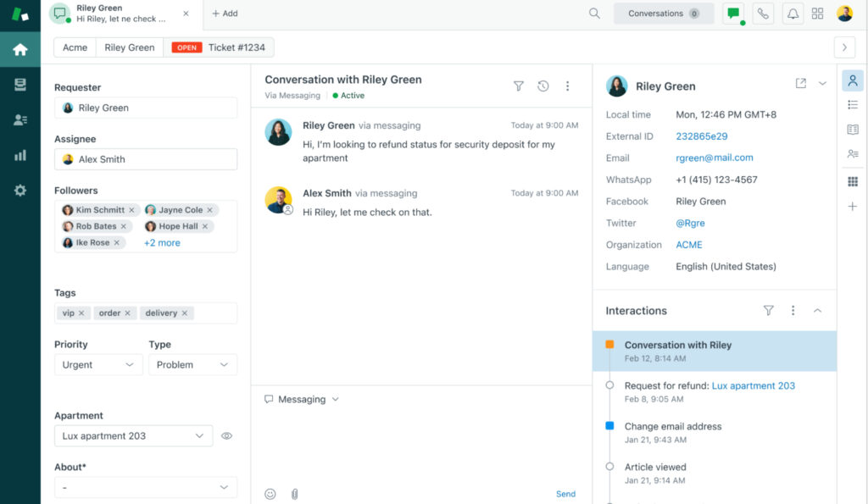This screenshot has height=504, width=868.
Task: Insert an emoji in the message composer
Action: [x=270, y=494]
